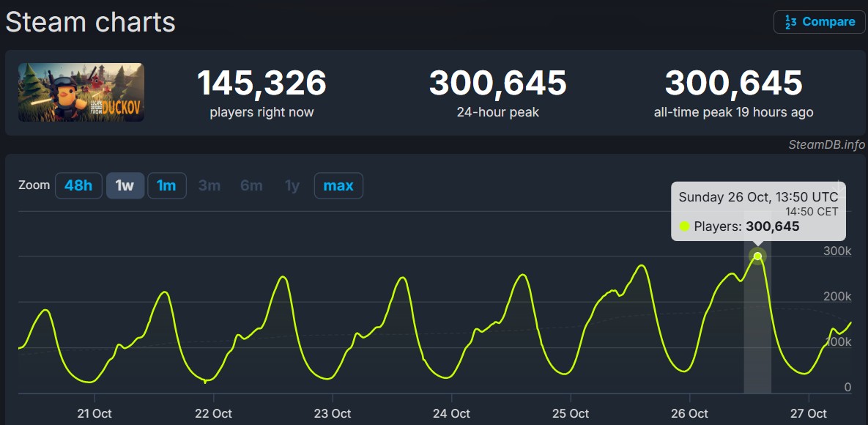Click the ranking icon inside Compare
The width and height of the screenshot is (868, 425).
click(x=790, y=22)
